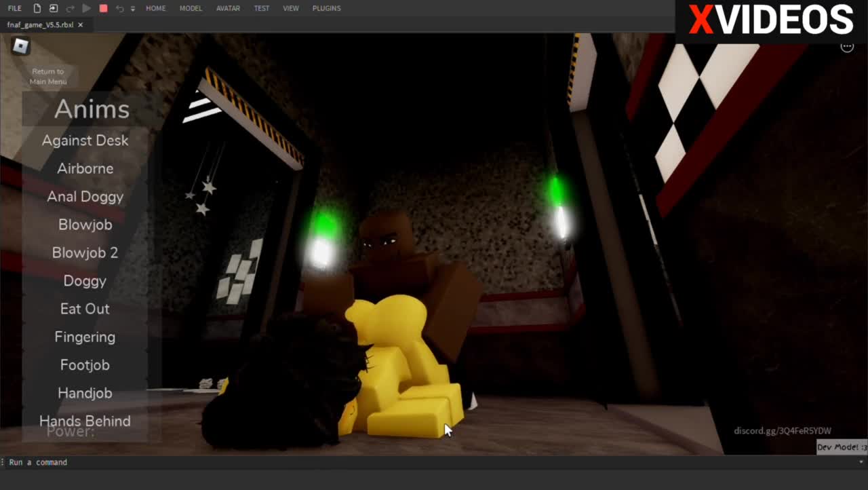Click the Redo arrow icon
The image size is (868, 490).
71,8
